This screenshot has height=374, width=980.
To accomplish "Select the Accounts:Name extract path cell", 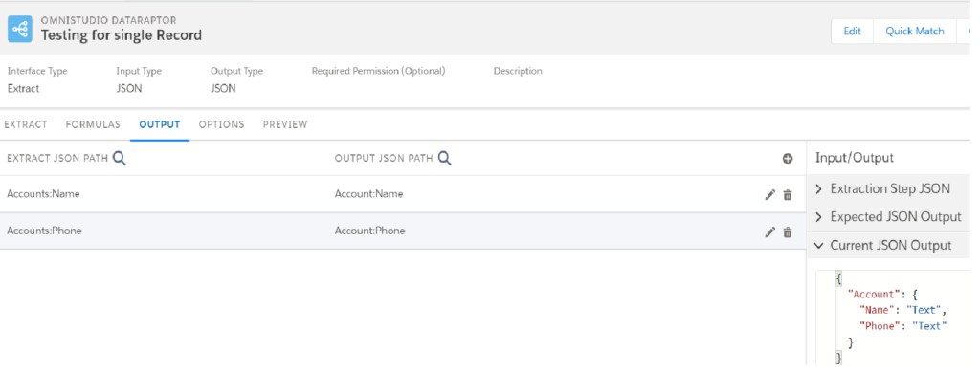I will tap(43, 193).
